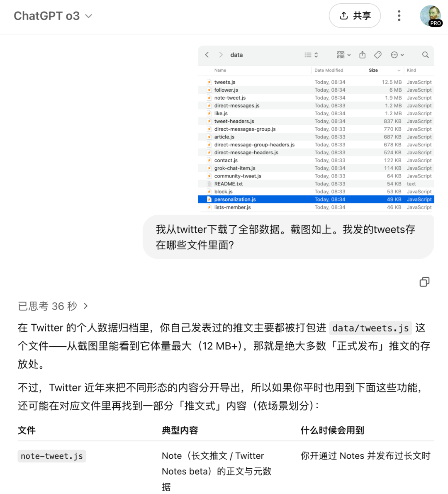Viewport: 448px width, 494px height.
Task: Open the ChatGPT o3 model selector dropdown
Action: click(x=53, y=16)
